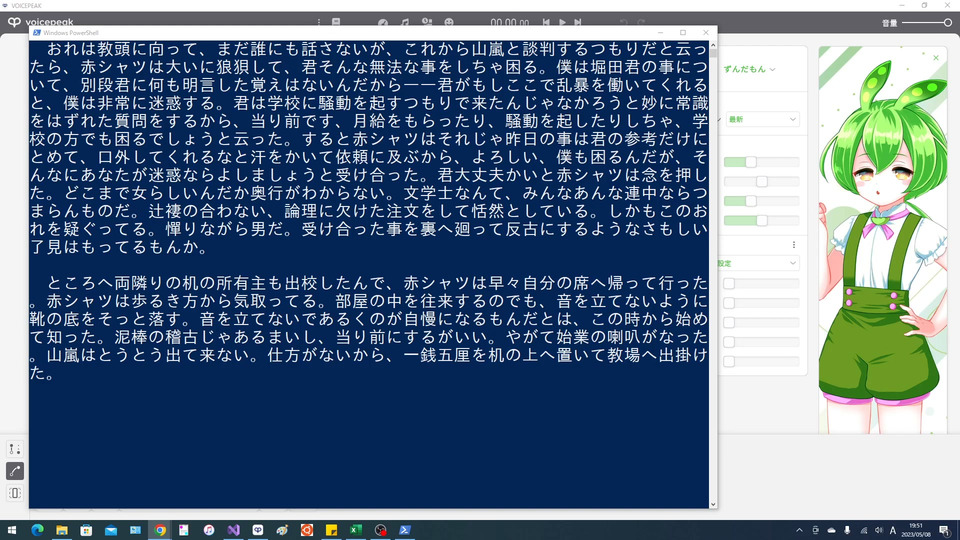Expand the ずんだもん narrator dropdown
The height and width of the screenshot is (540, 960).
click(749, 69)
